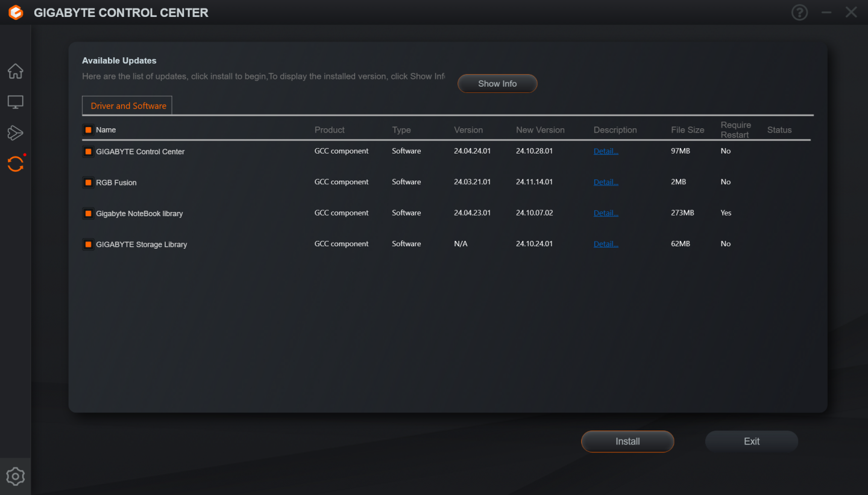The height and width of the screenshot is (495, 868).
Task: Click new version 24.10.24.01
Action: click(x=534, y=244)
